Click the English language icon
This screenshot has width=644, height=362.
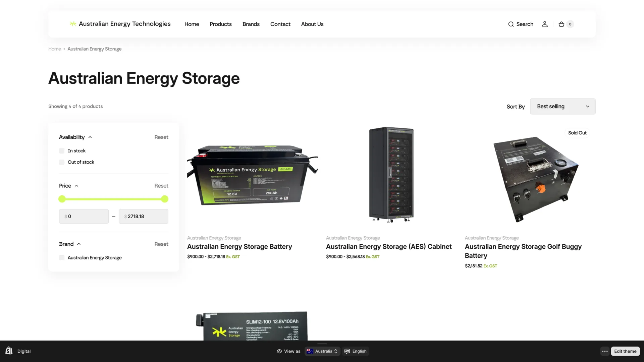click(x=347, y=351)
